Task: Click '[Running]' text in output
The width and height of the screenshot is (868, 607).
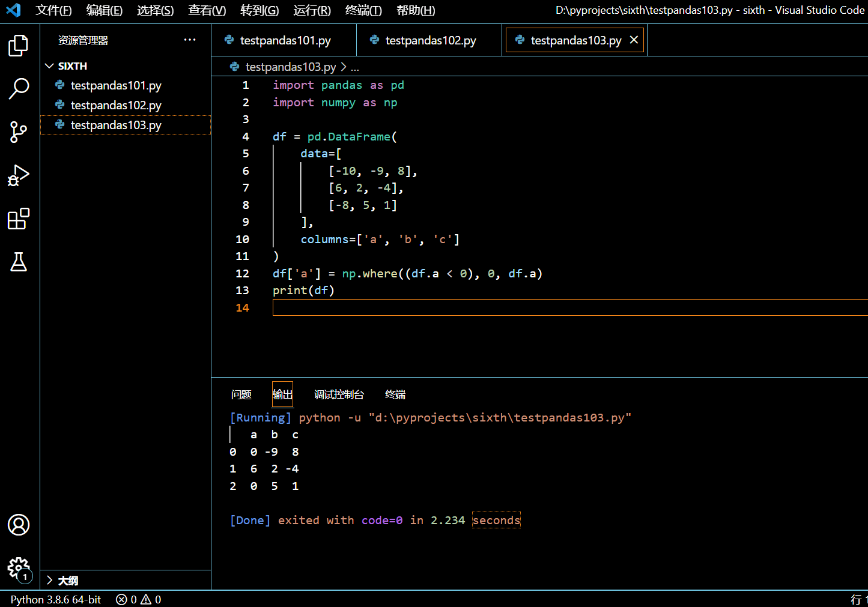Action: click(x=261, y=417)
